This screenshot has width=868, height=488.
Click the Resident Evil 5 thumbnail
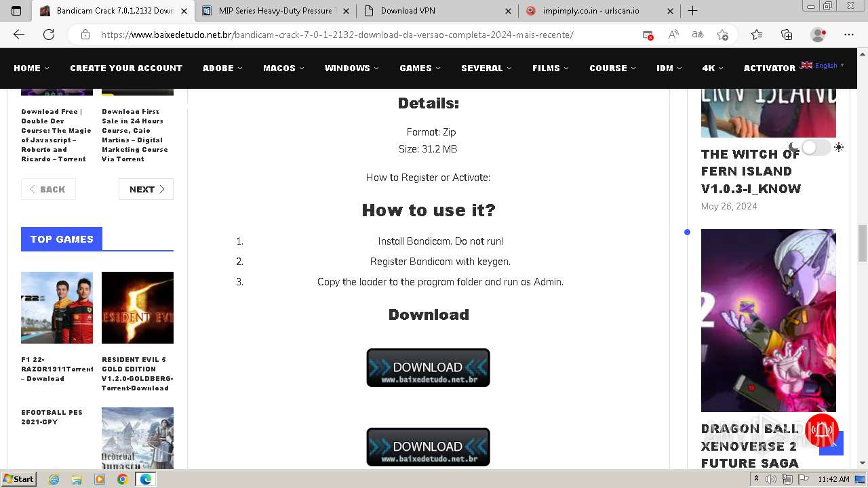tap(138, 308)
